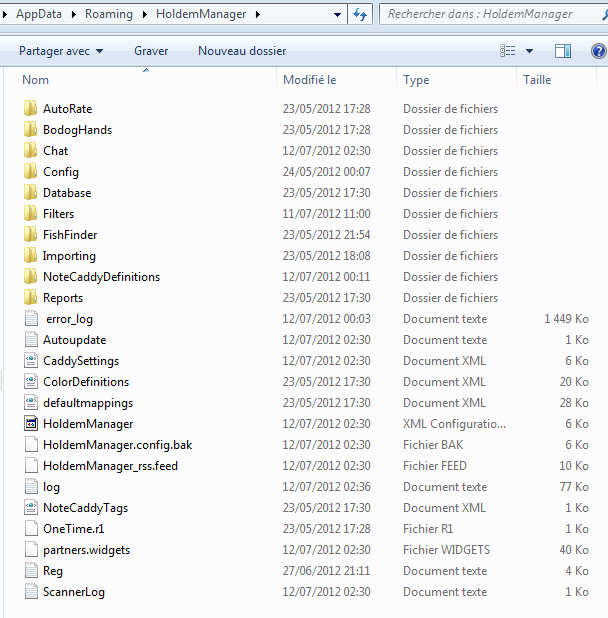Click the 27/06/2012 21:11 date cell
Screen dimensions: 608x618
(x=326, y=570)
